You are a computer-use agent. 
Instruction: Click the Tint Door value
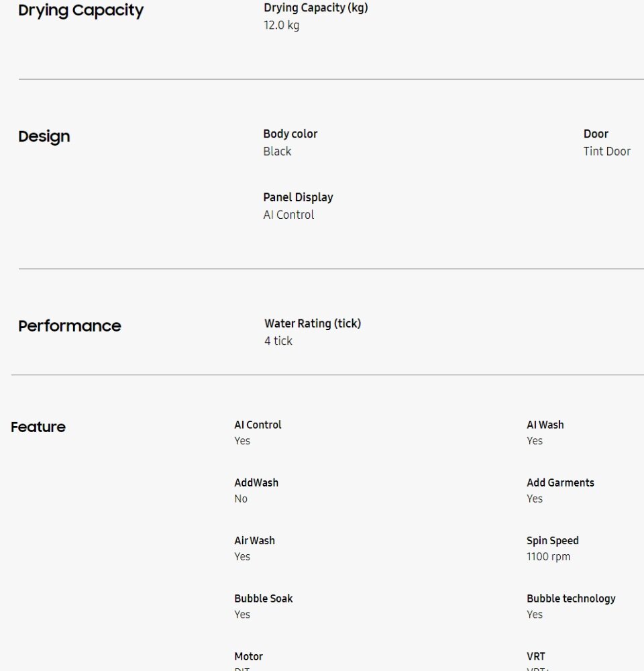tap(607, 152)
